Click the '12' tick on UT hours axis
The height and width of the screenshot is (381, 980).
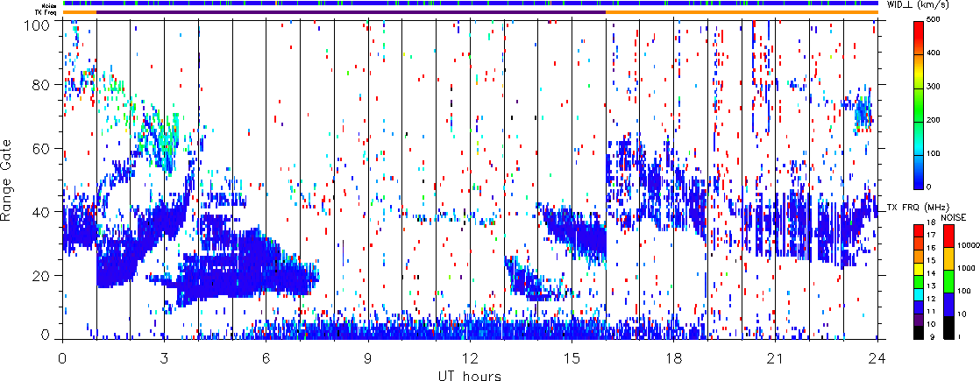click(470, 358)
